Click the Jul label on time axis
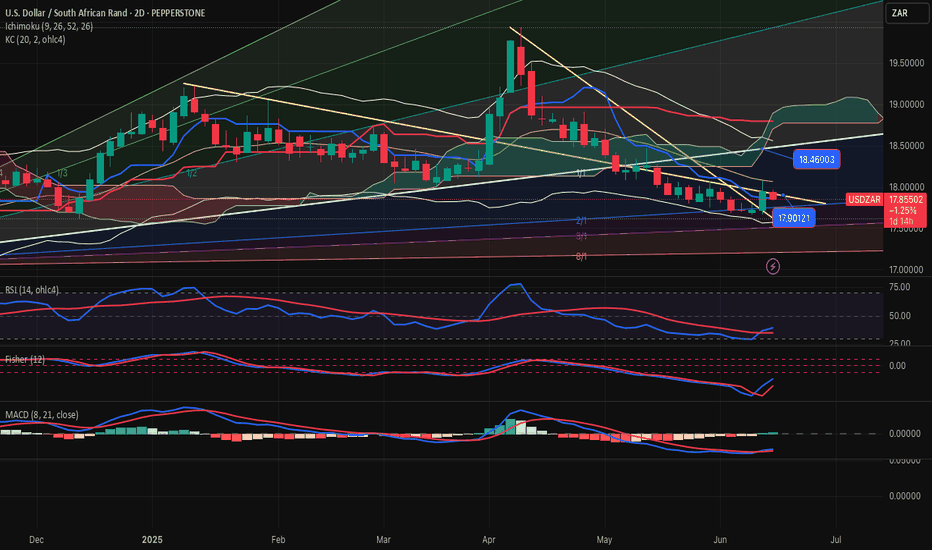 click(x=836, y=540)
